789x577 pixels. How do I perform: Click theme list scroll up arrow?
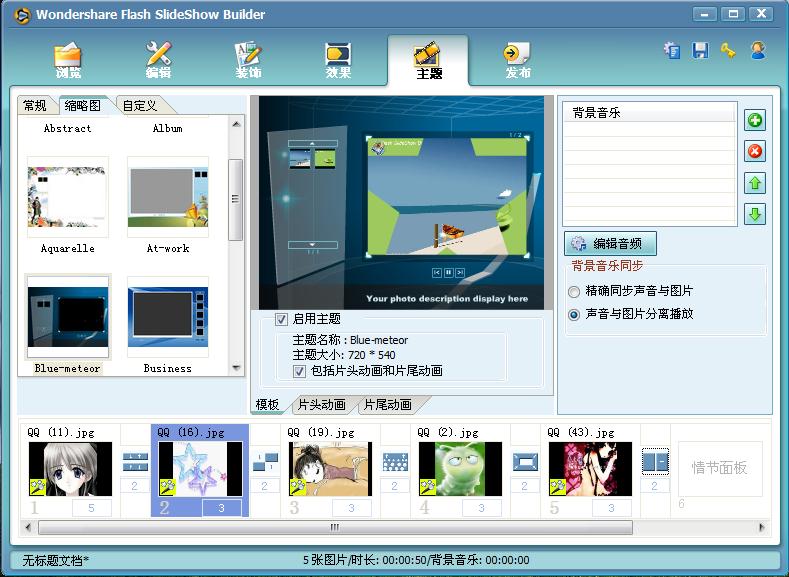tap(236, 124)
